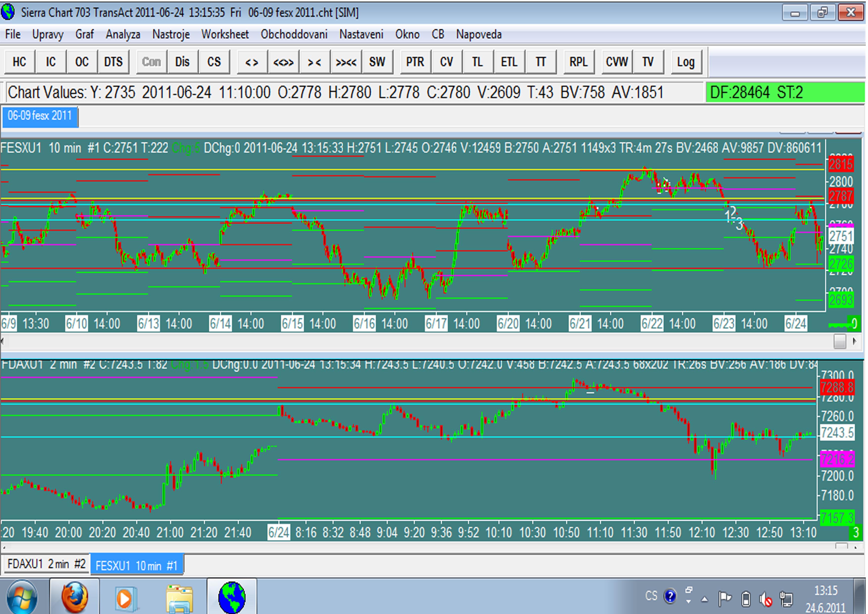The image size is (868, 614).
Task: Toggle the CV chart values tool
Action: point(446,62)
